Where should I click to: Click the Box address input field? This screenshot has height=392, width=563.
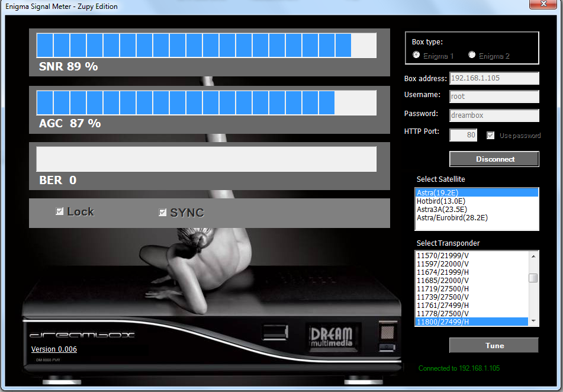point(494,78)
